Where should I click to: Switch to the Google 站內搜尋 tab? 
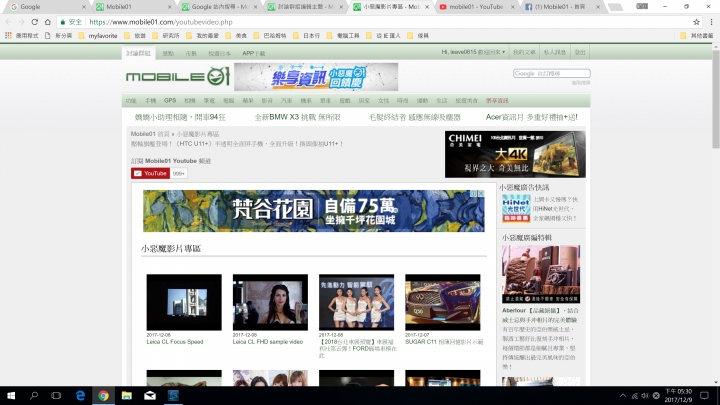[219, 7]
